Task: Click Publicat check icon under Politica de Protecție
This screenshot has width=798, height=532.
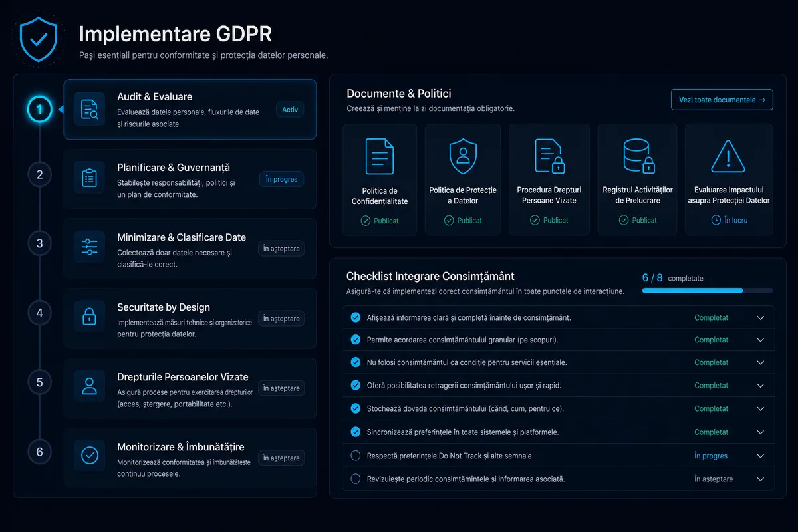Action: point(449,221)
